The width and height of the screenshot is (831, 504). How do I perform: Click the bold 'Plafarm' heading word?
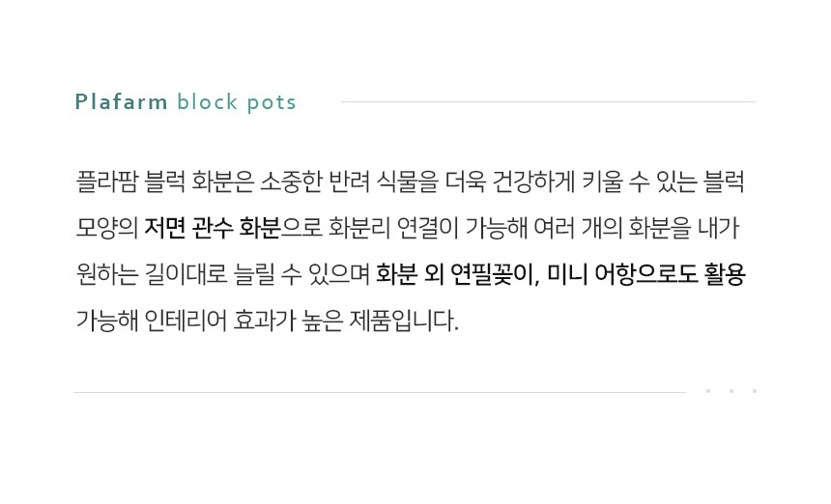click(121, 102)
